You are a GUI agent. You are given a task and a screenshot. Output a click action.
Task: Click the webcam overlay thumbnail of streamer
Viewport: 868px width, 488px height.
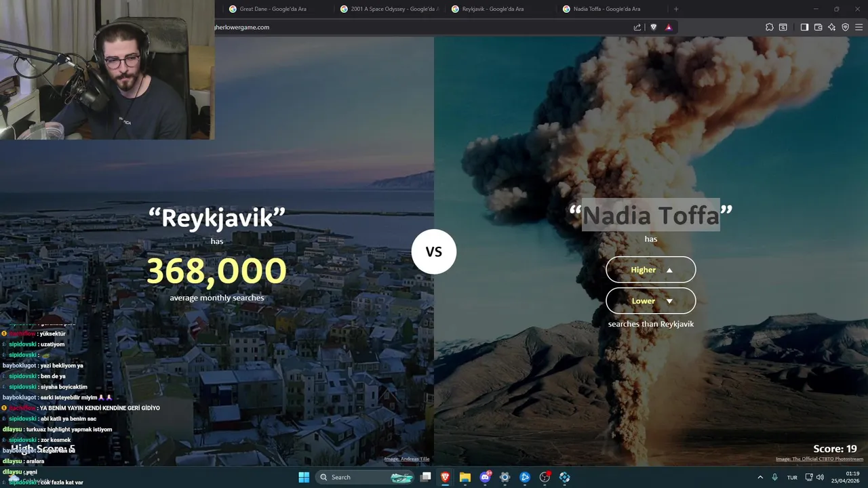pyautogui.click(x=107, y=70)
